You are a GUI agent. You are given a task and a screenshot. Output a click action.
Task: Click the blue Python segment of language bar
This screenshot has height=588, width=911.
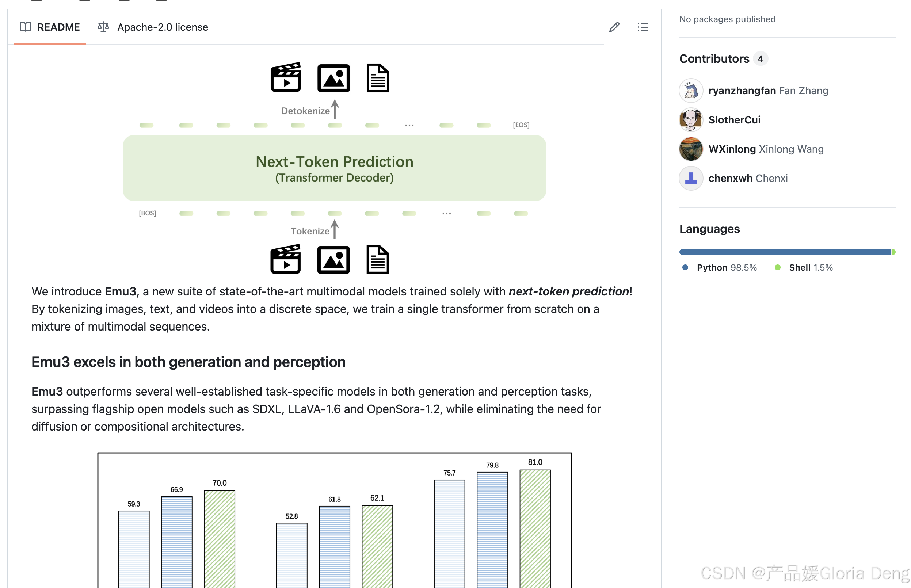(x=785, y=252)
